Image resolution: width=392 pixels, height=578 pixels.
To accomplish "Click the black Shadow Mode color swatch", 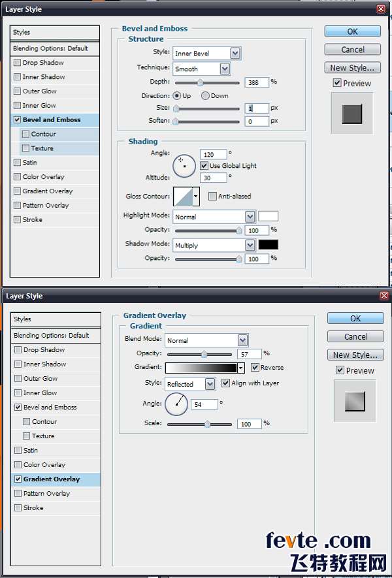I will 268,245.
